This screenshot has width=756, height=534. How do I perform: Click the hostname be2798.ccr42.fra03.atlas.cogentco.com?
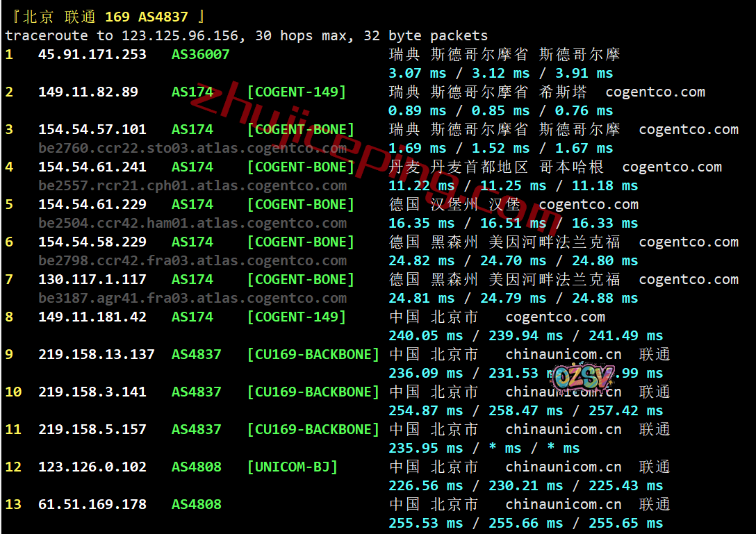click(x=192, y=260)
